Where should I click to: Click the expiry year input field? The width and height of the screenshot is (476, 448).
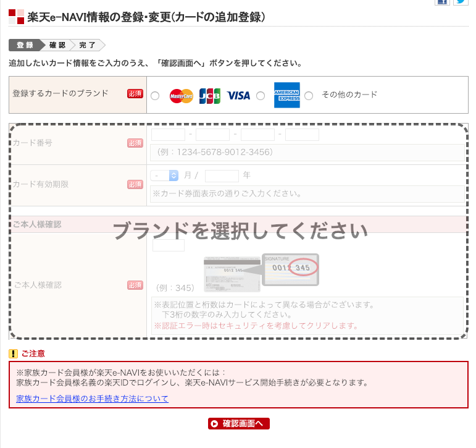coord(222,175)
